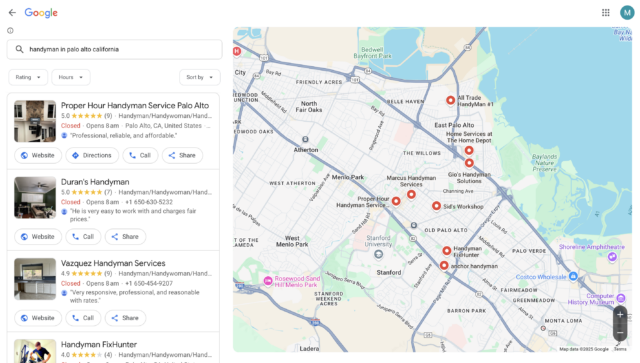Open Duran's Handyman listing title

pos(95,182)
